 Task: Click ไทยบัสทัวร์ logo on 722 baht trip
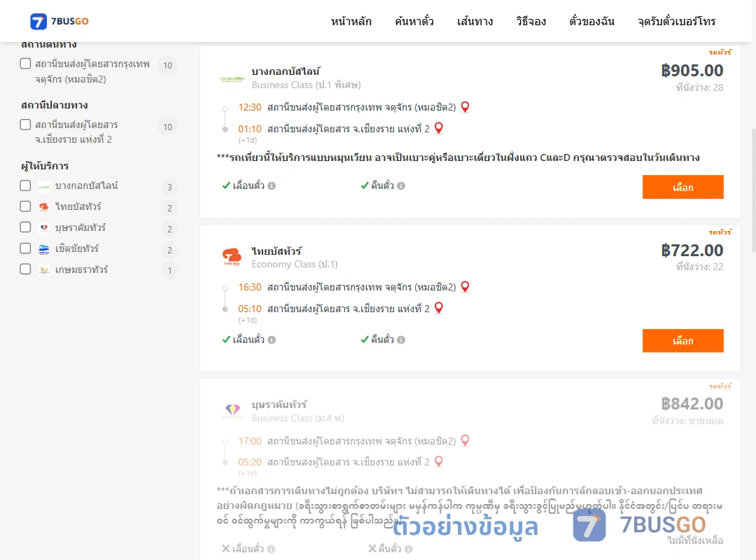[232, 257]
